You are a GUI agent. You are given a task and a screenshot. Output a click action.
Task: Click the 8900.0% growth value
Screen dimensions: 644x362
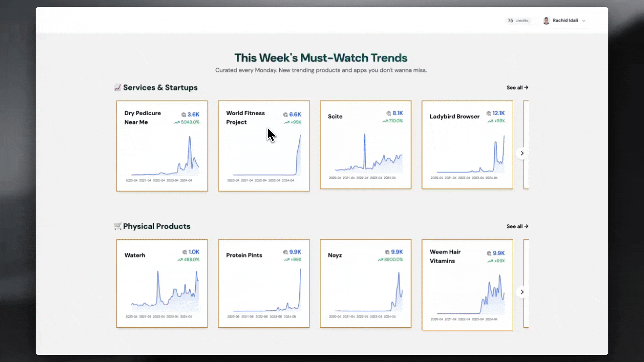point(393,260)
